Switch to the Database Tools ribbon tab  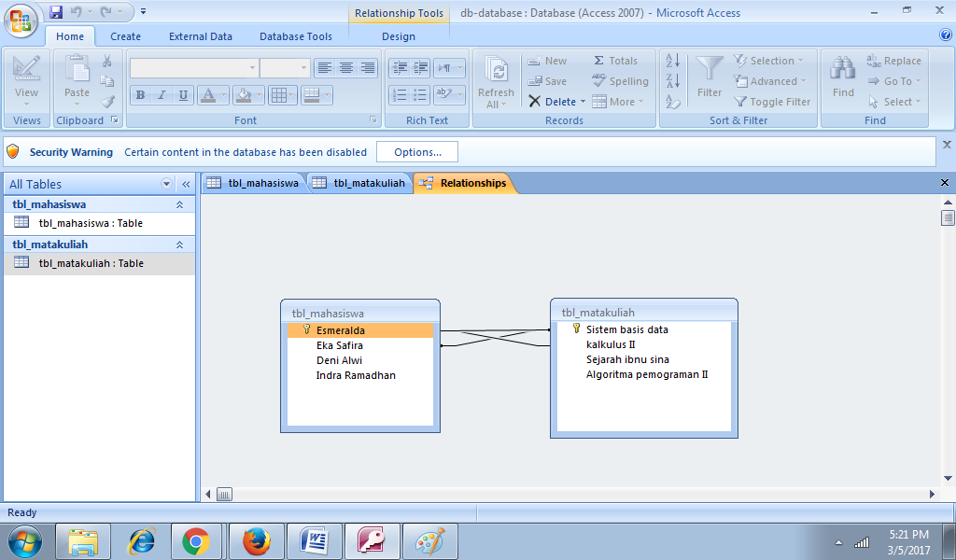click(x=294, y=36)
